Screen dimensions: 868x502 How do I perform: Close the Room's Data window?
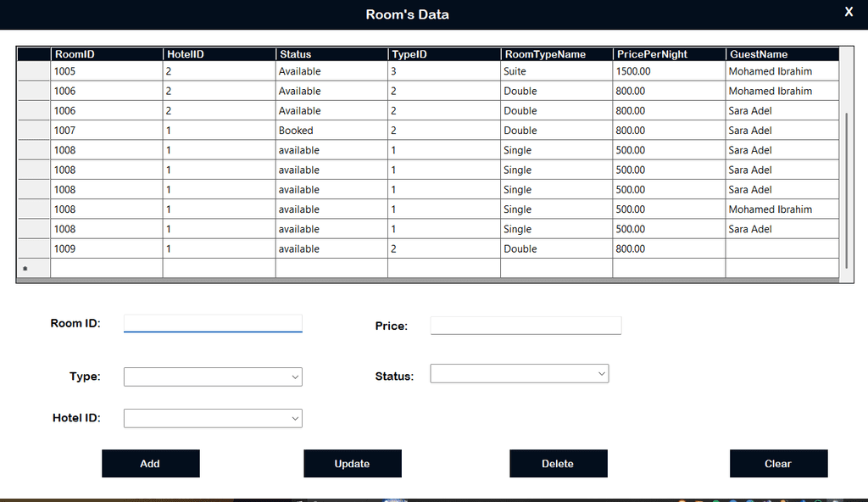[x=849, y=12]
